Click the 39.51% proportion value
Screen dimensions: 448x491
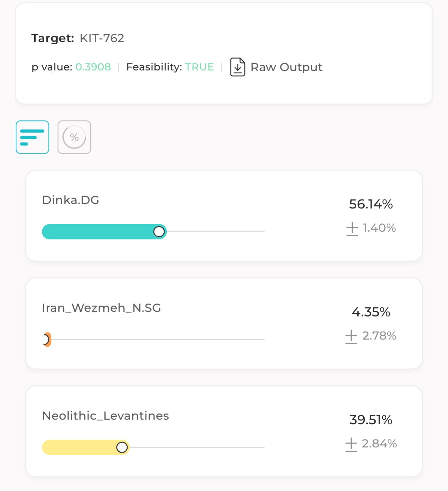pyautogui.click(x=371, y=420)
